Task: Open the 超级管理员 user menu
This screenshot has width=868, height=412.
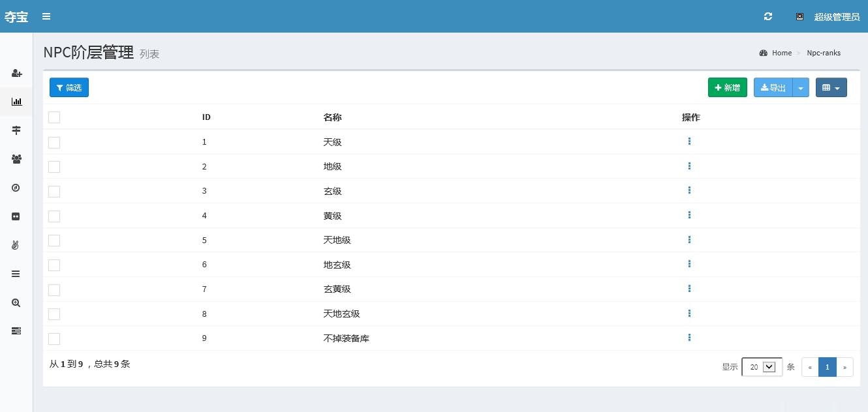Action: pos(836,17)
